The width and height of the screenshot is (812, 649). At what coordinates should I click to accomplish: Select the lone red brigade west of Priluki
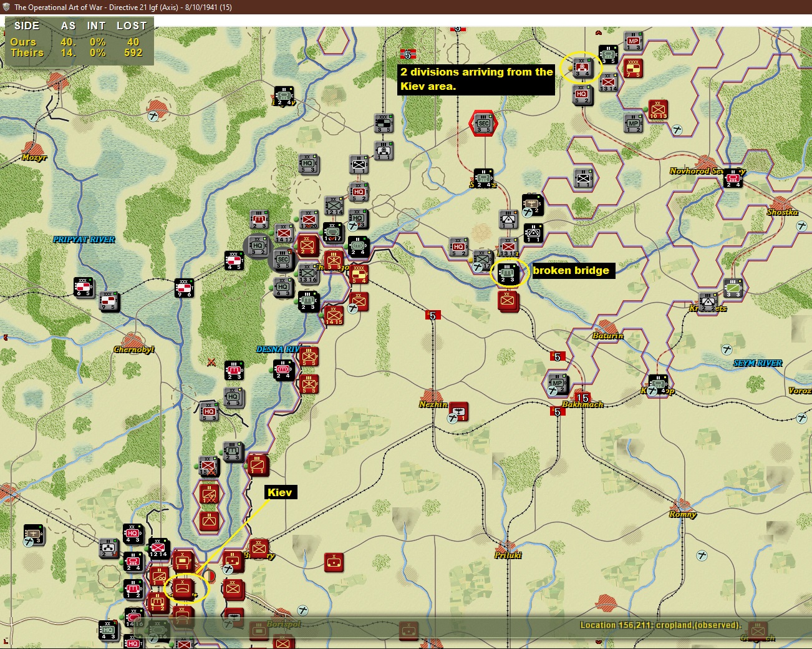(334, 562)
